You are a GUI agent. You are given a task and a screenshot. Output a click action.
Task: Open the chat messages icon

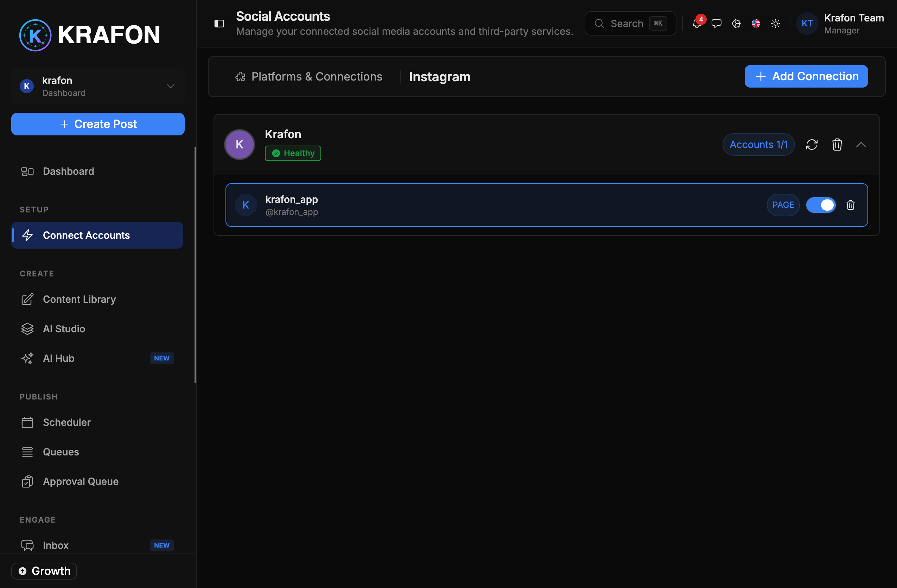(x=716, y=23)
